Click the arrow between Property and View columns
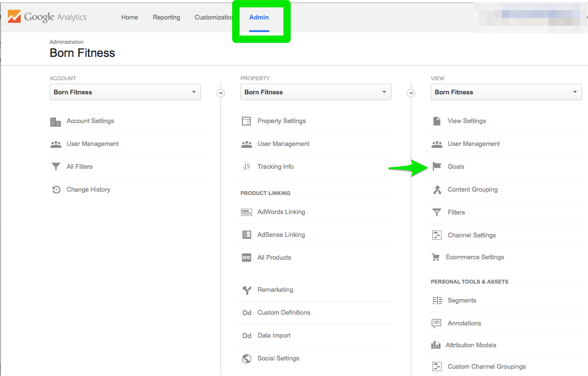This screenshot has height=376, width=588. click(x=411, y=93)
